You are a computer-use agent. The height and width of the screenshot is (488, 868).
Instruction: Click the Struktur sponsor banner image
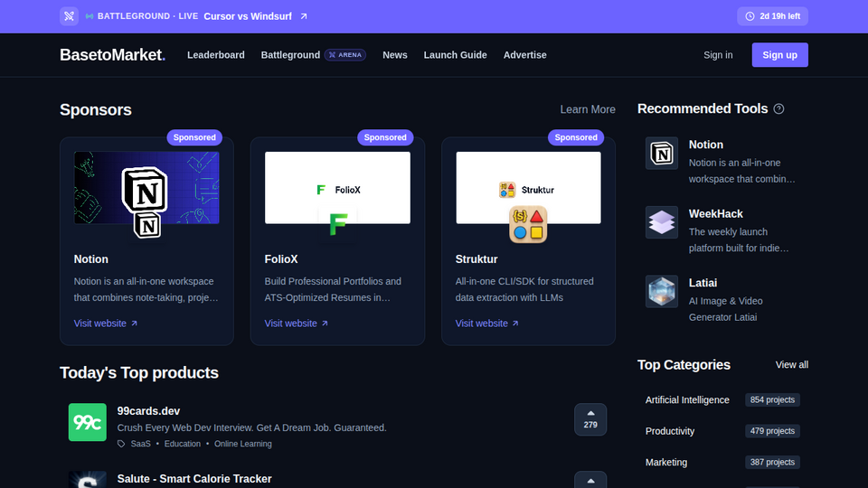528,188
